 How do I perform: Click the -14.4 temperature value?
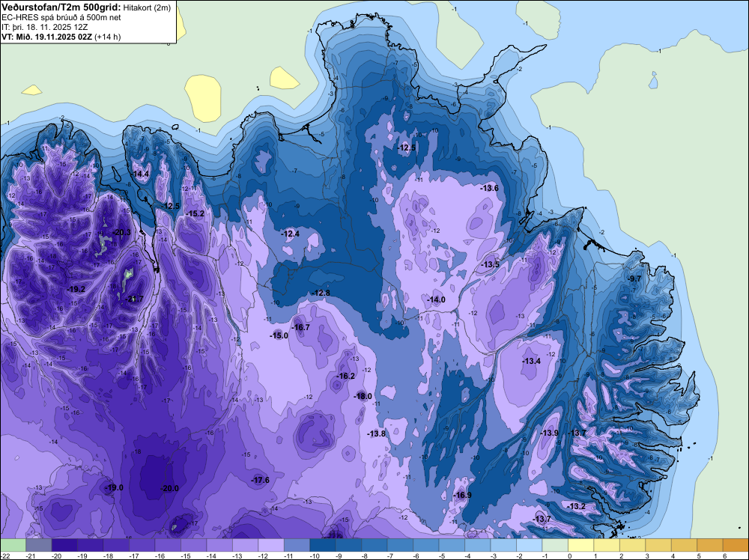[x=140, y=174]
